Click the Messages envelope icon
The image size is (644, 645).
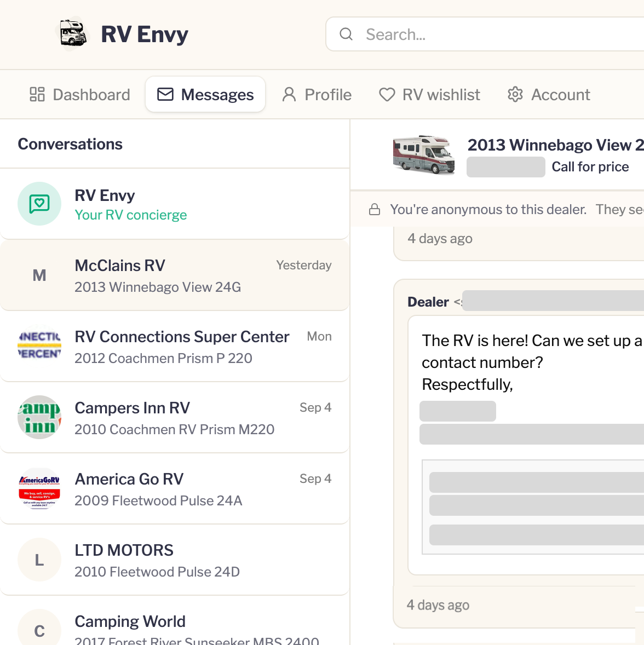coord(165,94)
